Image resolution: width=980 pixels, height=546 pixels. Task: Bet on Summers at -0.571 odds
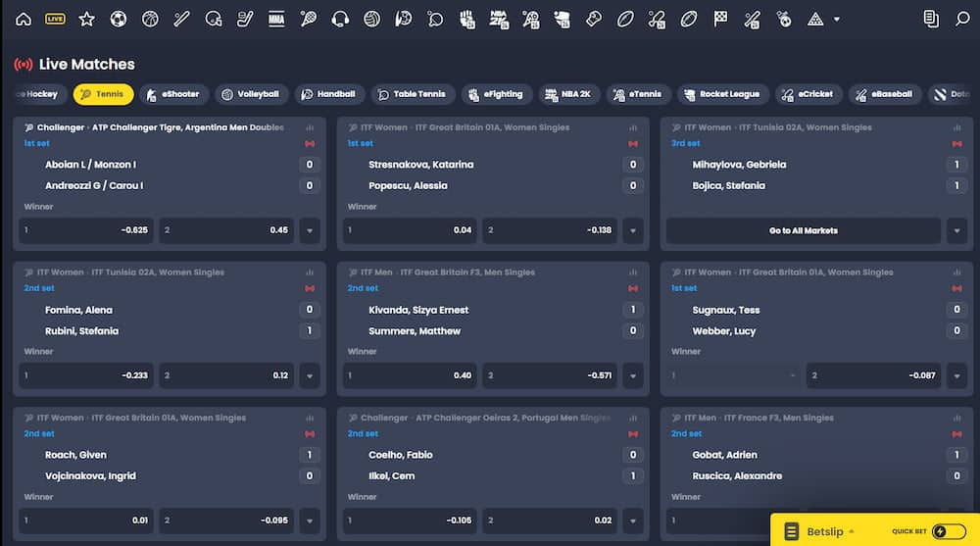pos(550,375)
